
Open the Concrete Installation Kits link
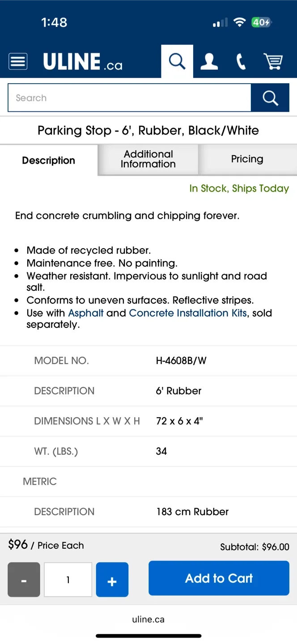tap(188, 313)
